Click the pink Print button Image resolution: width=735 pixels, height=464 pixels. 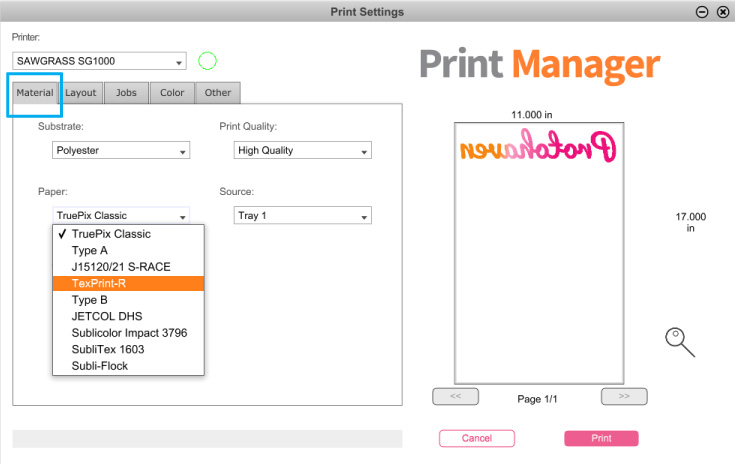tap(601, 438)
